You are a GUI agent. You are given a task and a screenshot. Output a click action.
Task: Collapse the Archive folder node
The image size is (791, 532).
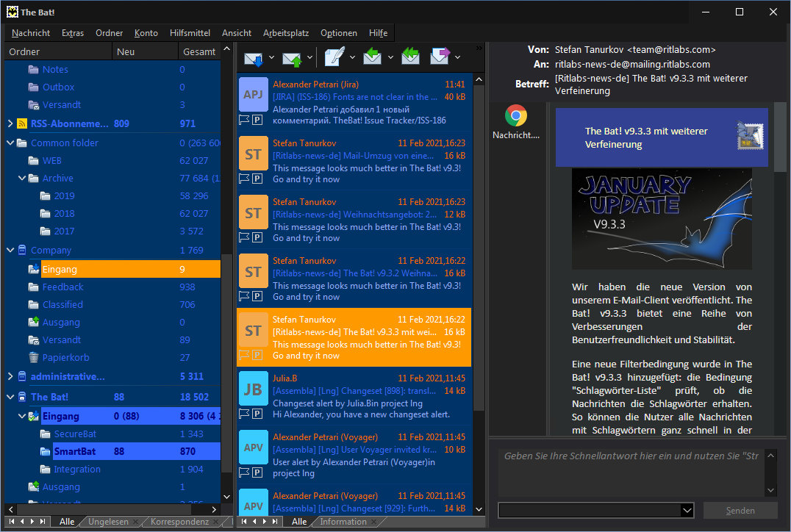(x=22, y=179)
